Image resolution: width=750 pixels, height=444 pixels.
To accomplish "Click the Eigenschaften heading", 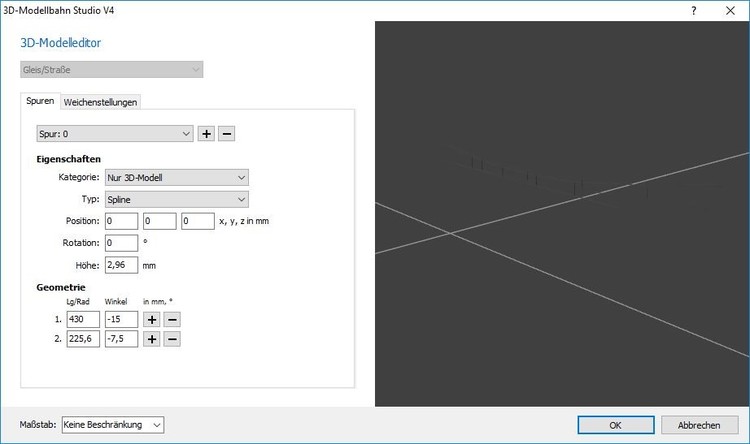I will [68, 159].
